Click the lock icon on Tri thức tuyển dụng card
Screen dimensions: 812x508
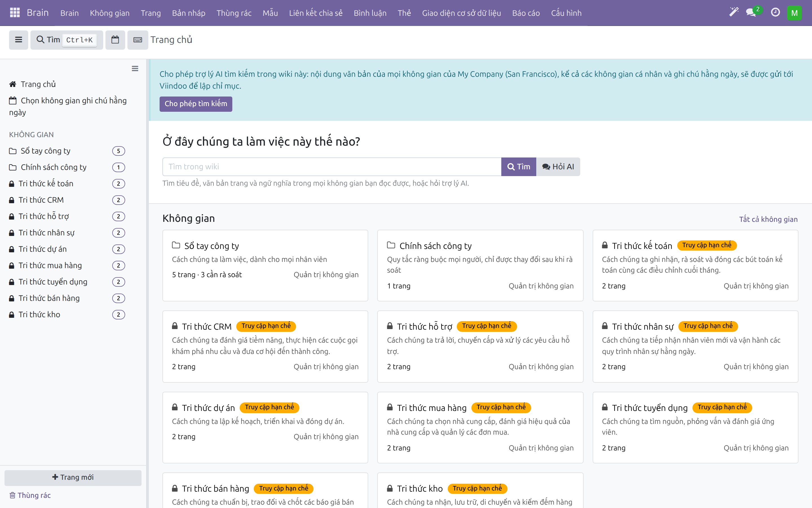click(605, 407)
